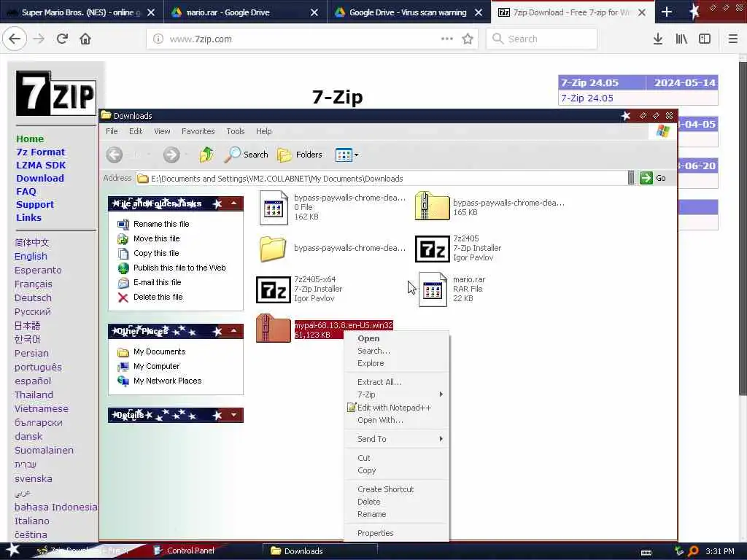Viewport: 747px width, 560px height.
Task: Open the Explorer Favorites menu
Action: click(198, 131)
